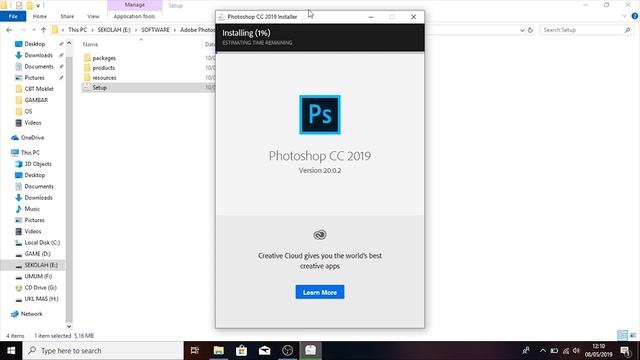Open the Application Tools tab
Screen dimensions: 640x360
point(134,16)
